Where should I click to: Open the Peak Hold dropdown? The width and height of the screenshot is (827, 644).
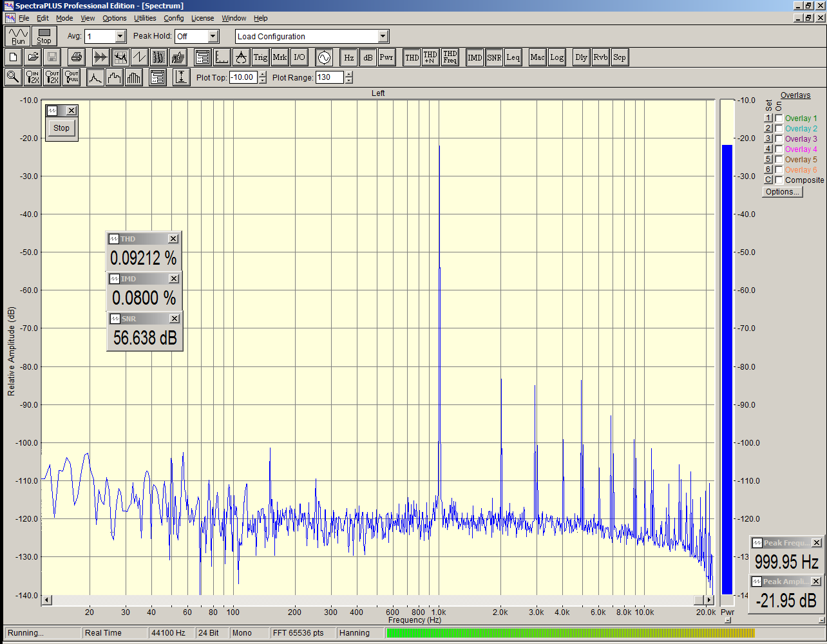point(213,37)
